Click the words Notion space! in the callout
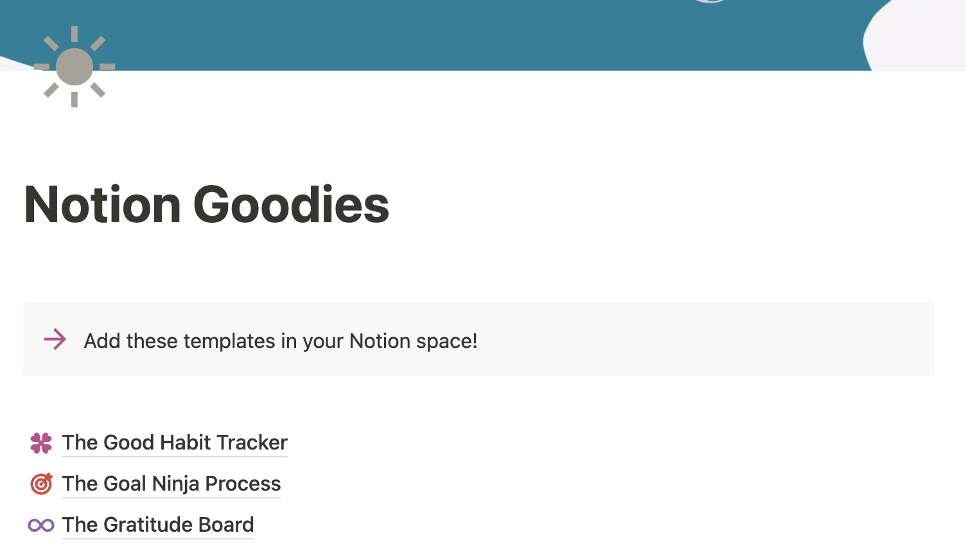Viewport: 966px width, 560px height. point(414,341)
